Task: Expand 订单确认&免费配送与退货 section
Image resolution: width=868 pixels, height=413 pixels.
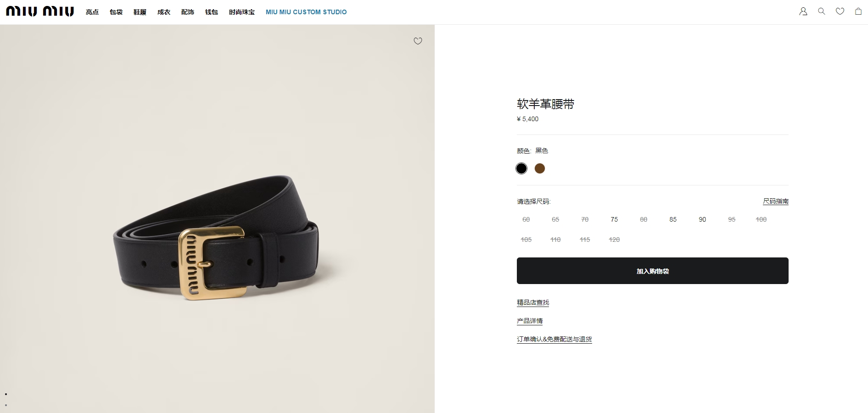Action: click(554, 339)
